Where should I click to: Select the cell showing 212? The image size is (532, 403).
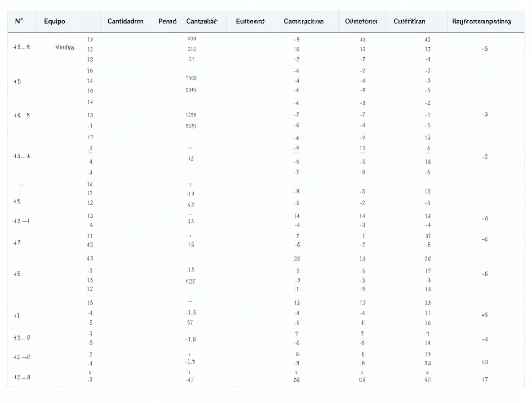click(x=192, y=49)
